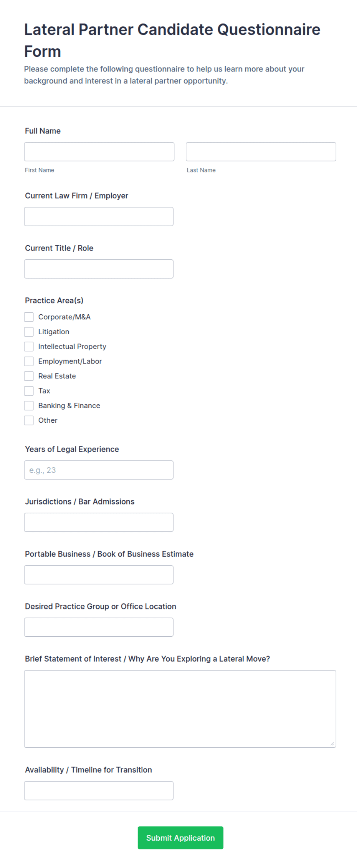Screen dimensions: 357x868
Task: Tick the Litigation checkbox
Action: point(29,332)
